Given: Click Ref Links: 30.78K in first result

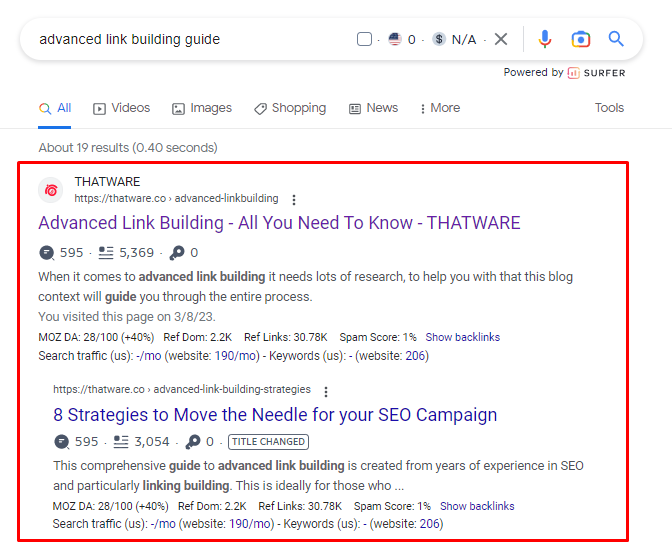Looking at the screenshot, I should [x=285, y=337].
